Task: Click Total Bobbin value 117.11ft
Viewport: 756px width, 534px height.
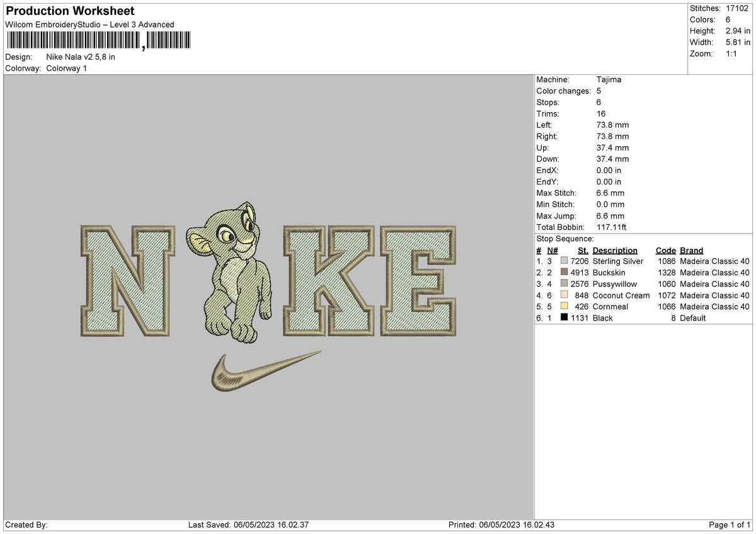Action: click(x=612, y=227)
